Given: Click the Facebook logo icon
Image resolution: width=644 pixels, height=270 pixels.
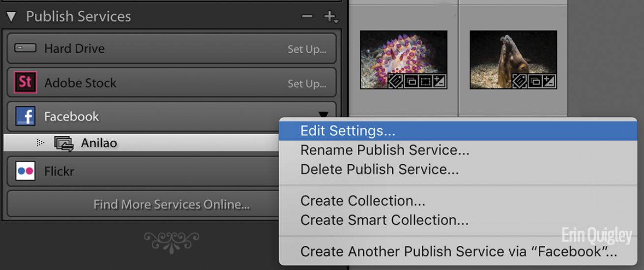Looking at the screenshot, I should [x=25, y=117].
